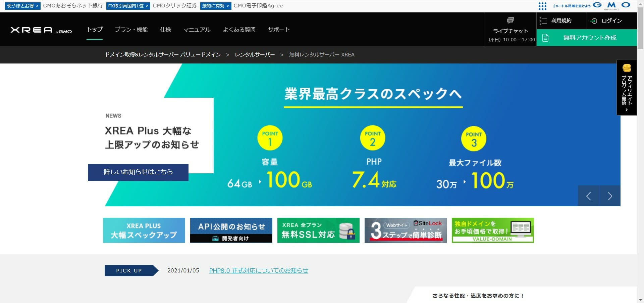Open the XREA PLUS 大幅スペックアップ banner
Viewport: 644px width, 303px height.
click(144, 230)
